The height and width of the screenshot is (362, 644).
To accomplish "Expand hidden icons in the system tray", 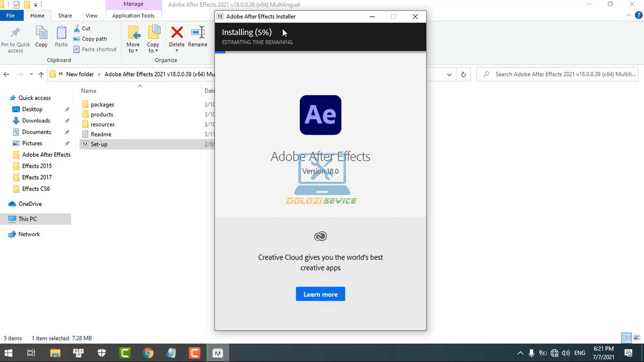I will tap(520, 353).
